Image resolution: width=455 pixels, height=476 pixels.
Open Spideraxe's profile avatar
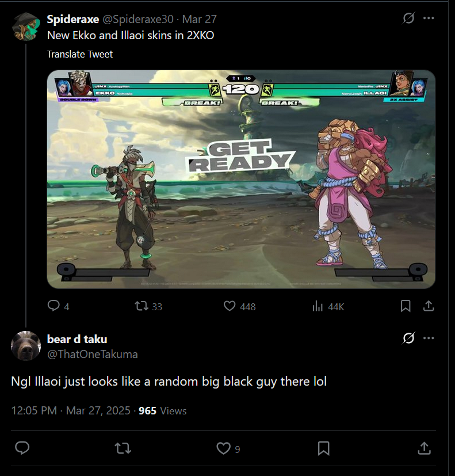tap(26, 26)
